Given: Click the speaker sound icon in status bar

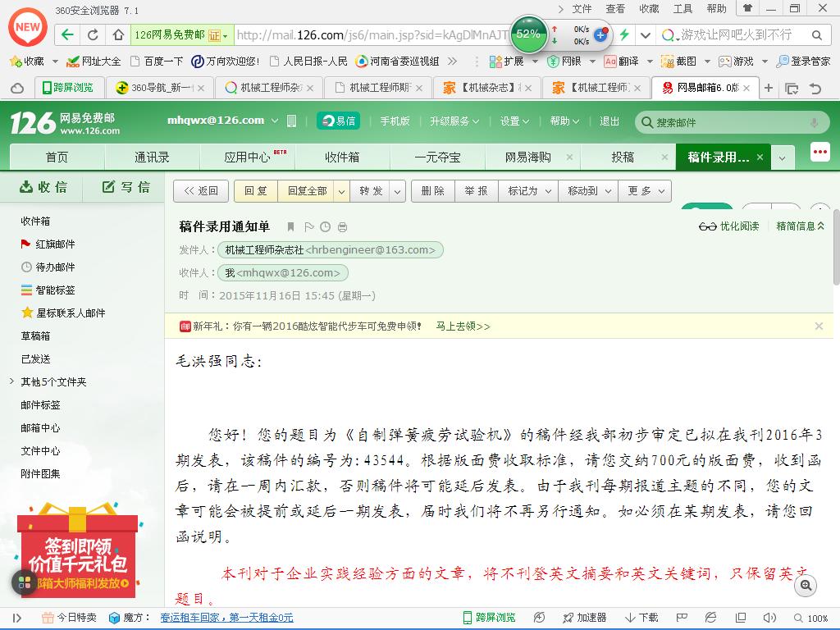Looking at the screenshot, I should [x=769, y=618].
